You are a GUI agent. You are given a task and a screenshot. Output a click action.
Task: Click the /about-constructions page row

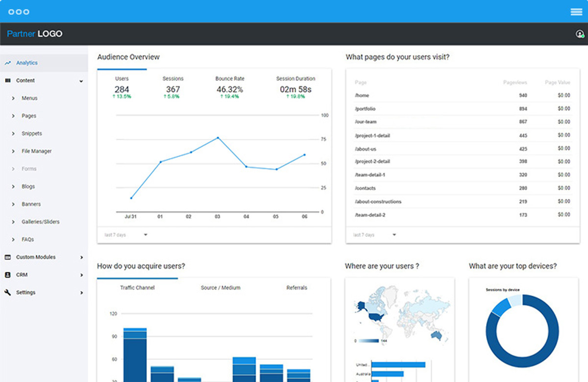tap(463, 202)
